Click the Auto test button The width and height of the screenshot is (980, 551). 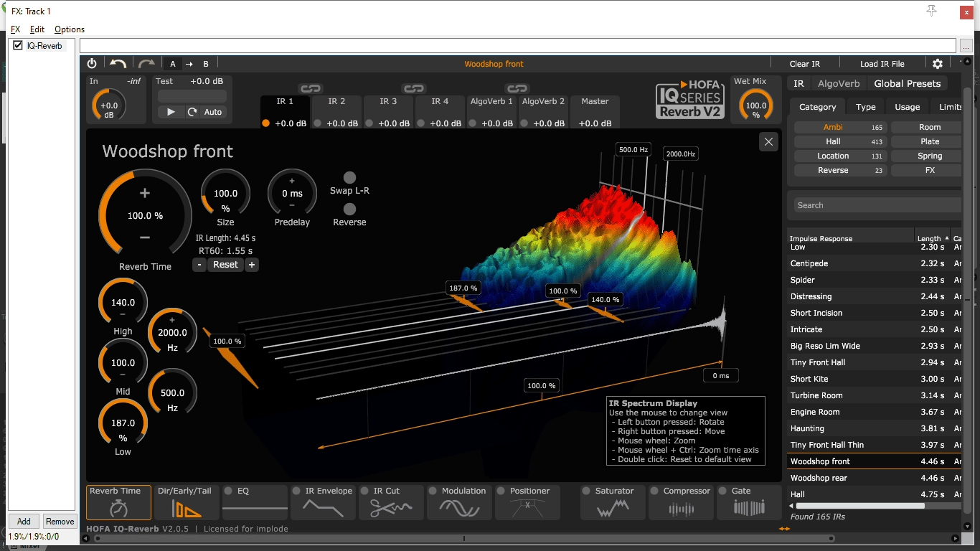coord(213,112)
